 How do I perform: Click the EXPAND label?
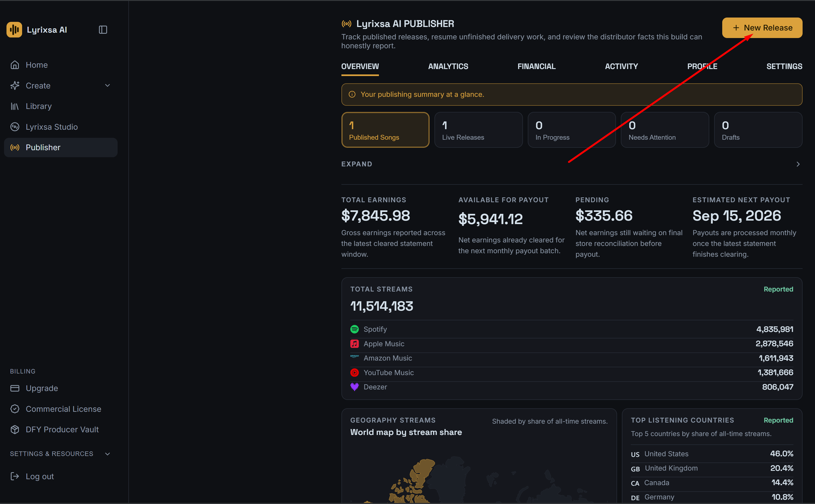[x=356, y=164]
